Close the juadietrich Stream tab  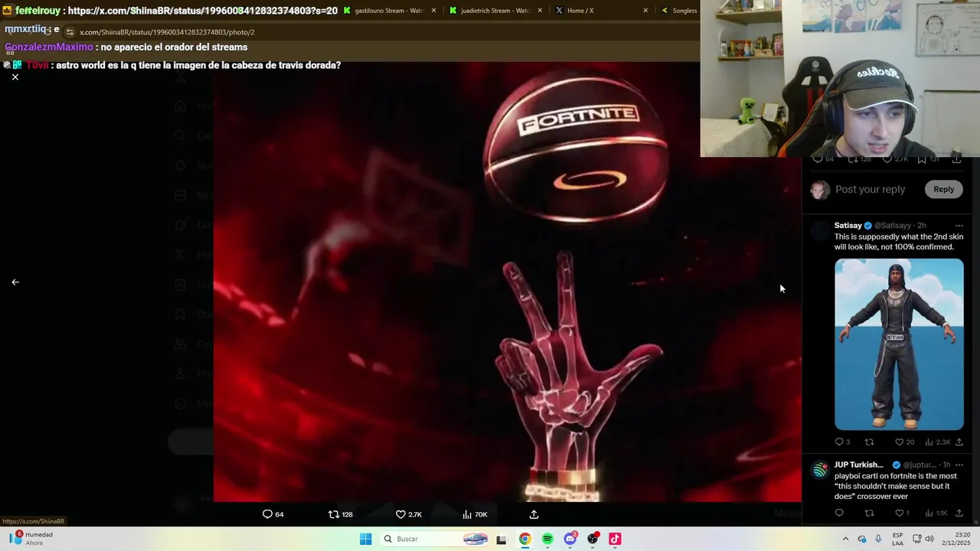coord(540,11)
